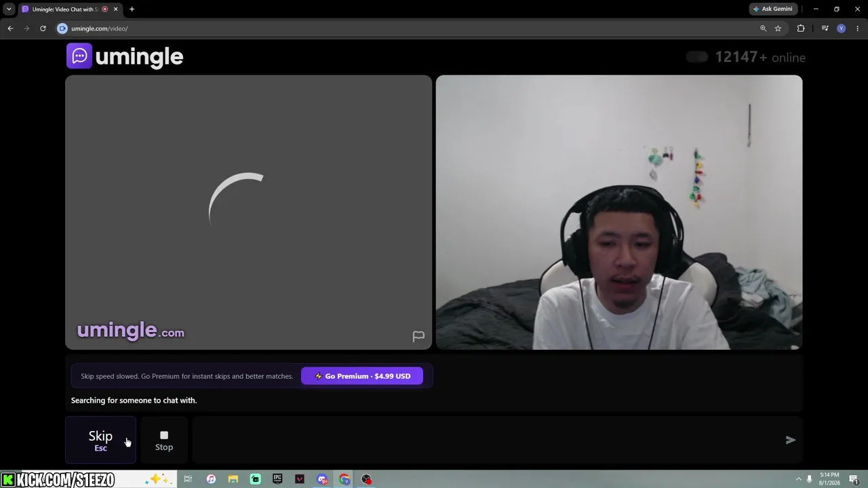Click the "Searching for someone to chat with." status text
This screenshot has width=868, height=488.
tap(134, 401)
